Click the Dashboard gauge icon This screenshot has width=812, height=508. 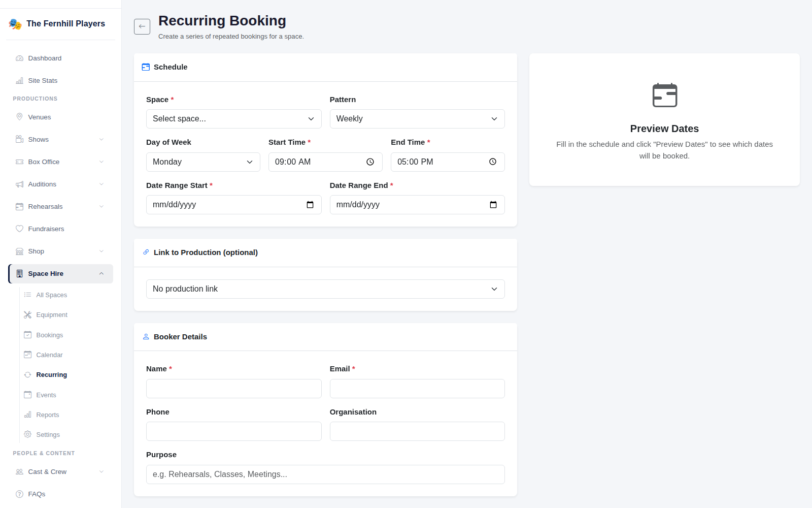(20, 58)
